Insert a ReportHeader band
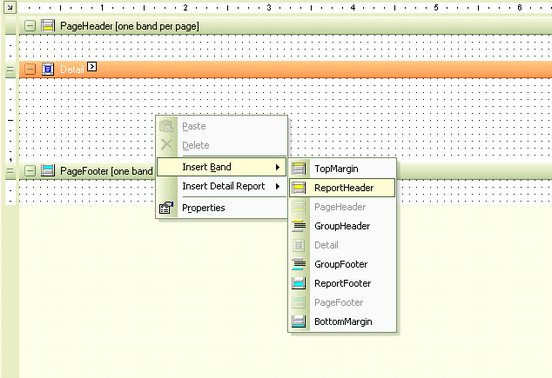Image resolution: width=552 pixels, height=378 pixels. (342, 188)
